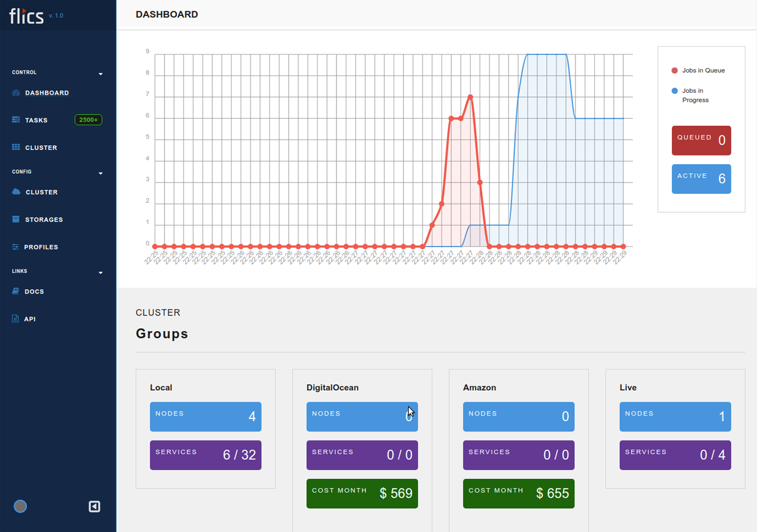
Task: Click the Docs book icon
Action: coord(16,291)
